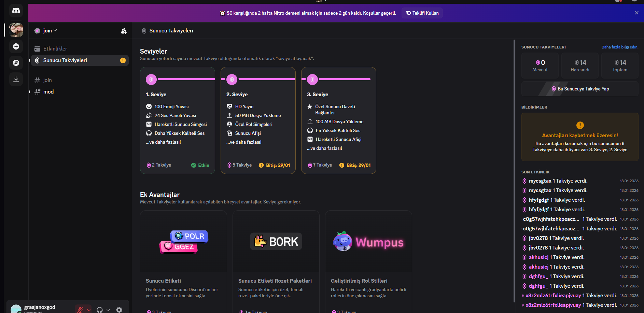Screen dimensions: 644x313
Task: Click the star icon beside Özel Sunucu Daveti
Action: click(x=310, y=106)
